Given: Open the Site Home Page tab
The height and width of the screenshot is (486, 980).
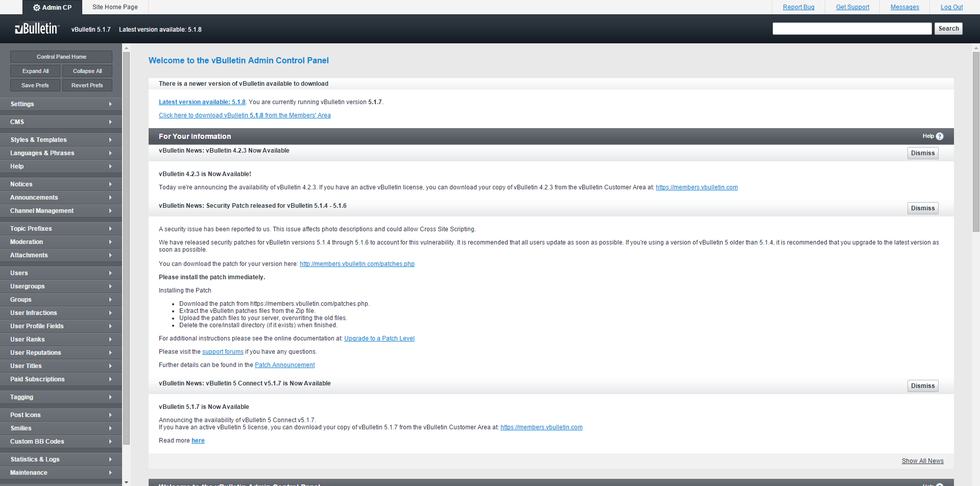Looking at the screenshot, I should (x=115, y=7).
